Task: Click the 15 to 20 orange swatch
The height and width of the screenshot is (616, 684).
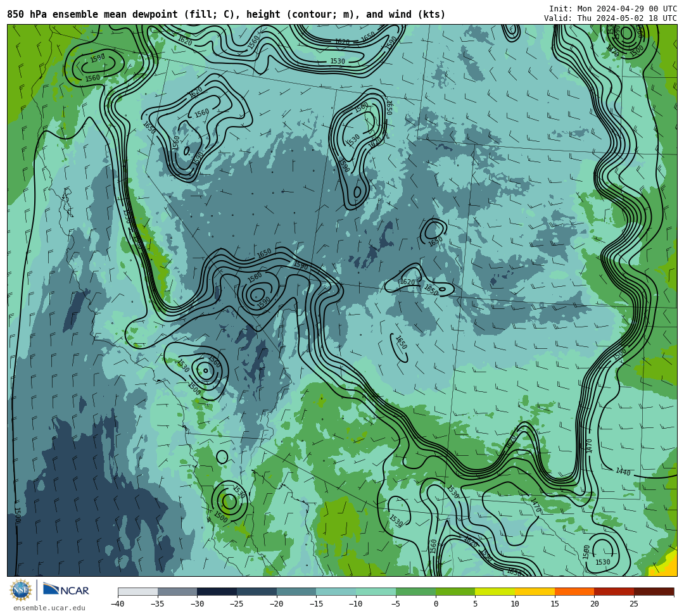Action: 574,591
